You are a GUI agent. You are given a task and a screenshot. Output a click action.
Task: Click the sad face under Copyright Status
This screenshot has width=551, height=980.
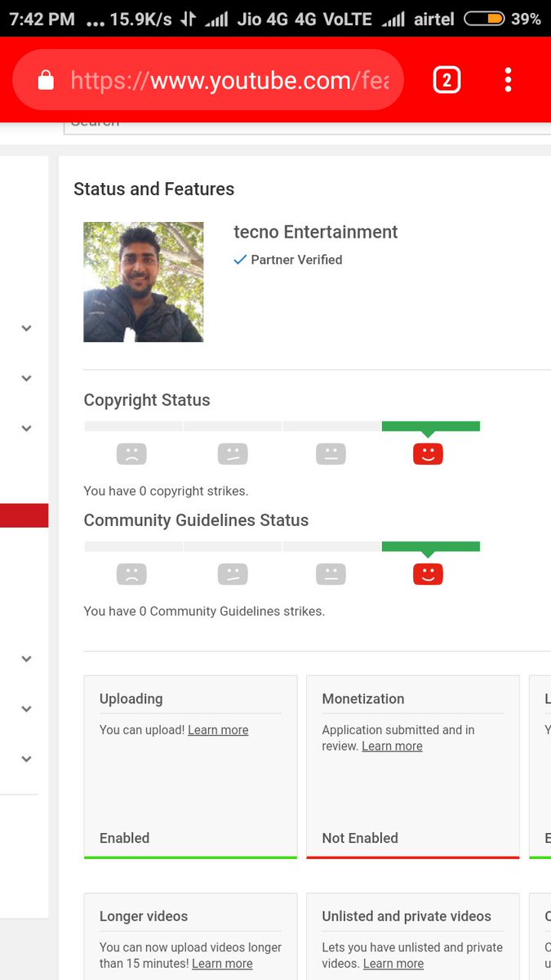pos(131,454)
